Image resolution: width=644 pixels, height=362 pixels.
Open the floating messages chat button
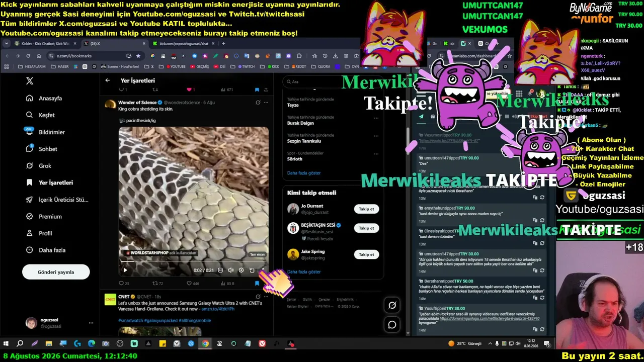click(x=392, y=325)
